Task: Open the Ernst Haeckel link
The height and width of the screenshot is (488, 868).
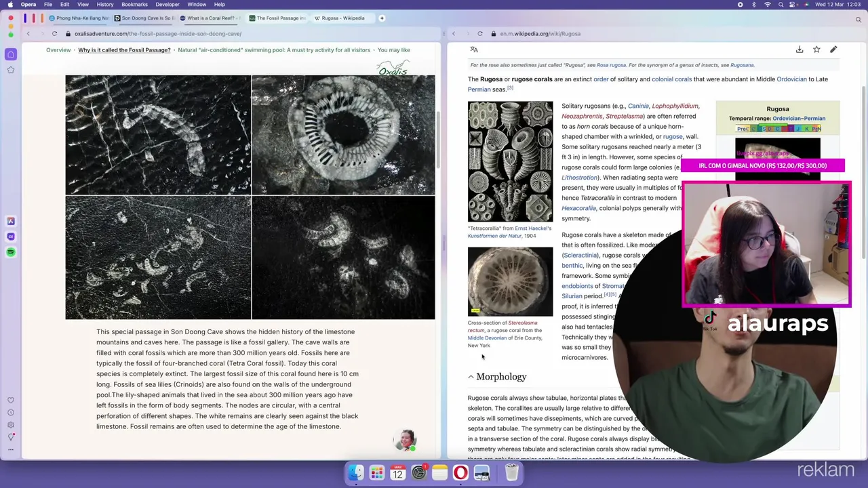Action: 533,228
